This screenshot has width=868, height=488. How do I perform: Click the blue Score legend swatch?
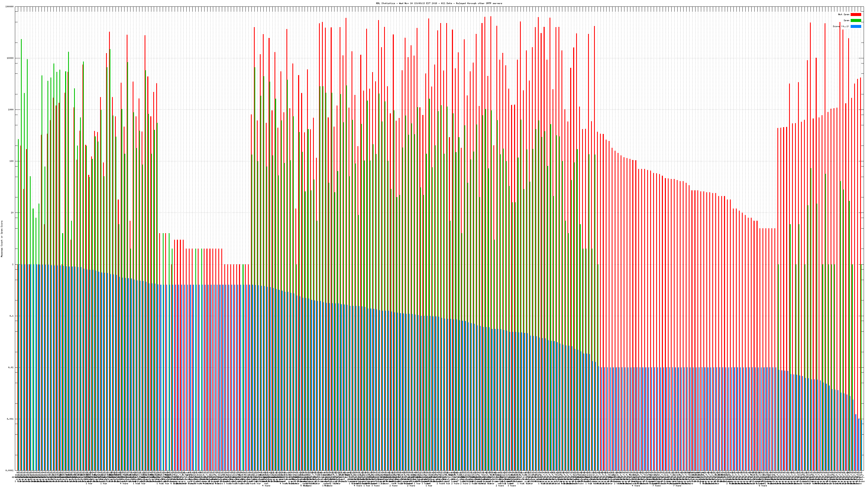(x=856, y=26)
